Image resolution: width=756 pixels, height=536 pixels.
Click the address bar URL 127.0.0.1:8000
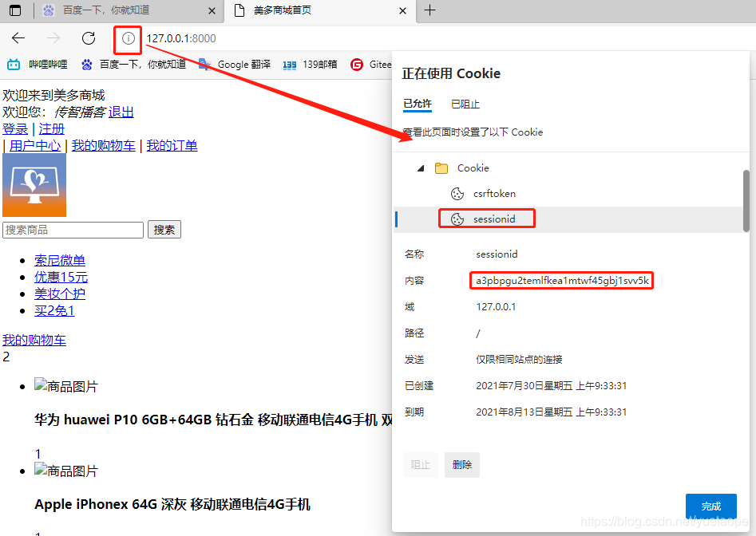click(181, 38)
